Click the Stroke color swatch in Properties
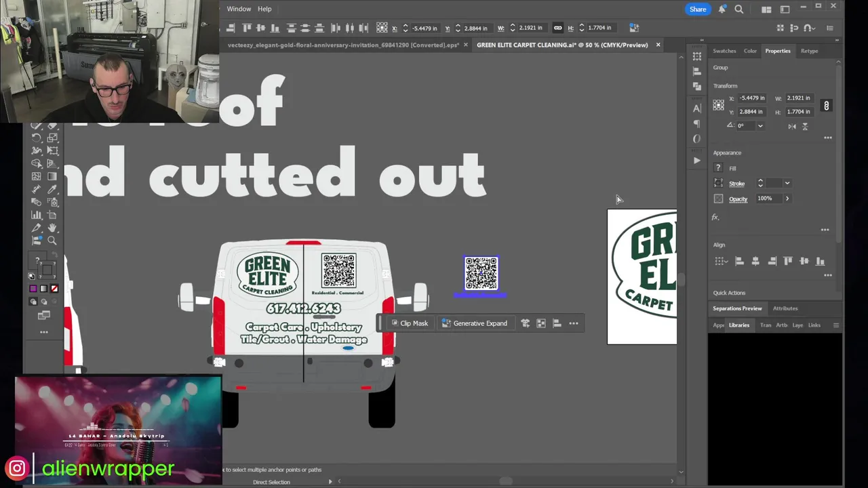This screenshot has height=488, width=868. tap(718, 183)
